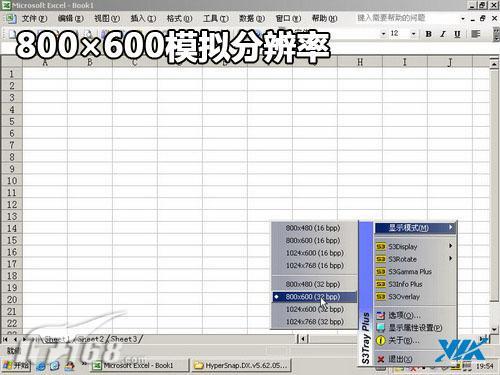Switch to the Sheet3 tab
This screenshot has width=500, height=375.
124,339
